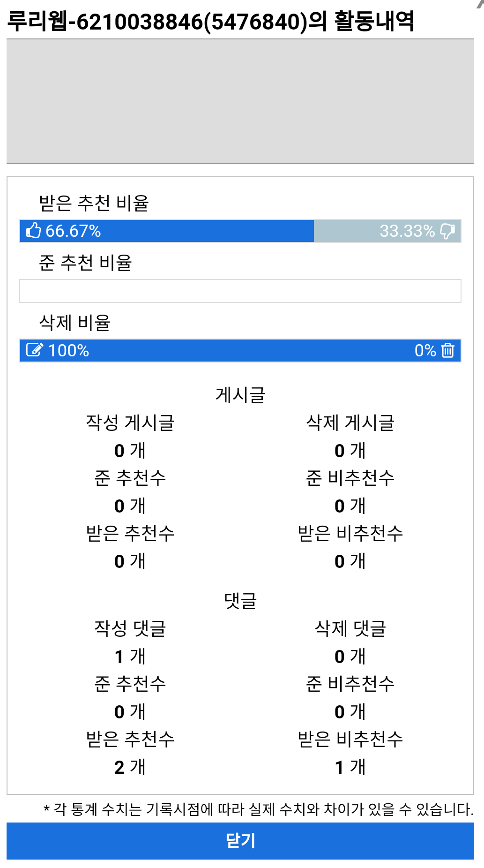Click the statistics disclaimer note above 닫기

point(258,809)
